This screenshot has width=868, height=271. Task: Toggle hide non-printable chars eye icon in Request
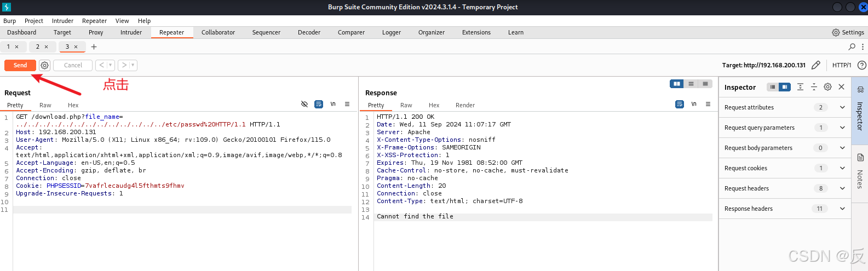(304, 104)
